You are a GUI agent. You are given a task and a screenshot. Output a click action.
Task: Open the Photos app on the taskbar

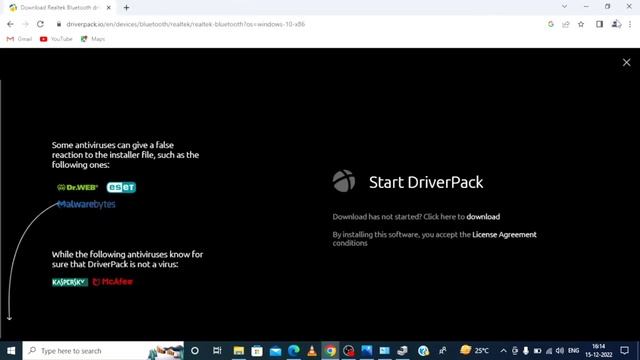click(367, 351)
